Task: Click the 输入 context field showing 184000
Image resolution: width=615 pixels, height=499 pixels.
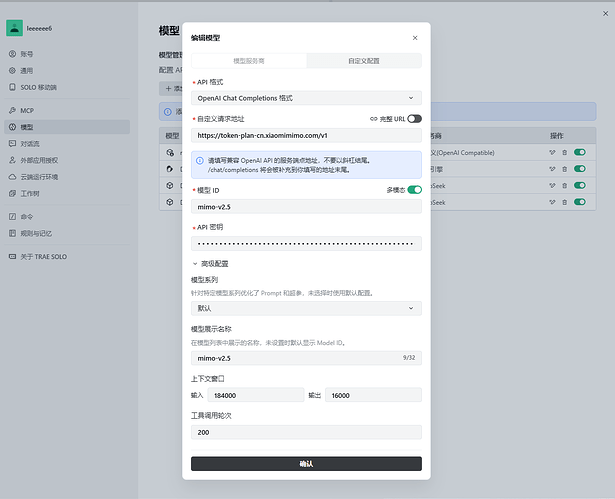Action: click(256, 395)
